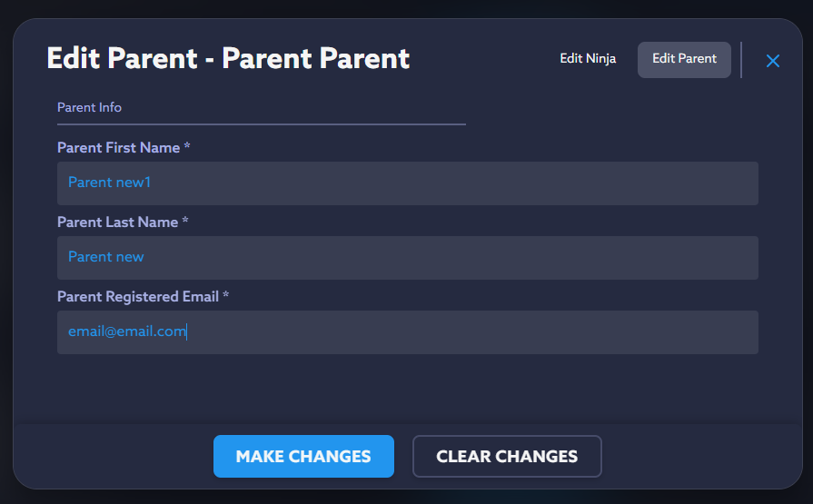Viewport: 813px width, 504px height.
Task: Focus the Parent Last Name text box
Action: (x=407, y=257)
